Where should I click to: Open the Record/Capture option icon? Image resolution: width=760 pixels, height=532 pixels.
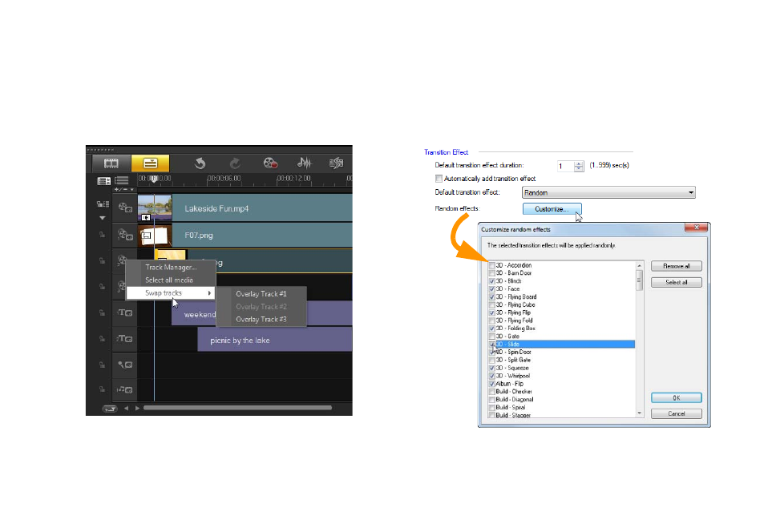270,163
